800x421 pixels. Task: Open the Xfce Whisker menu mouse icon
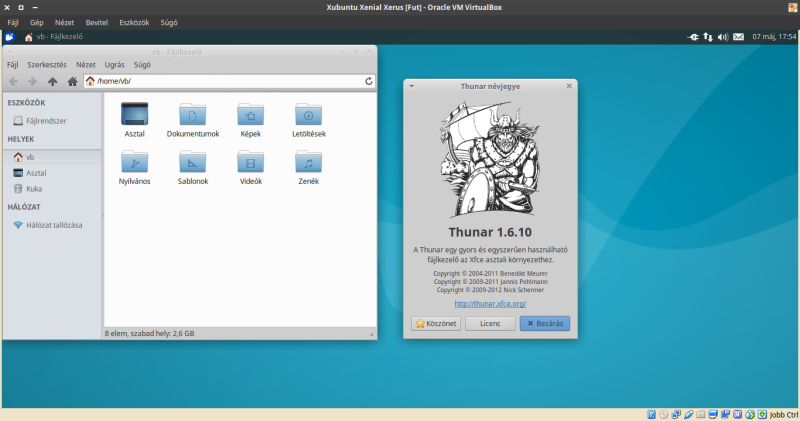tap(10, 37)
